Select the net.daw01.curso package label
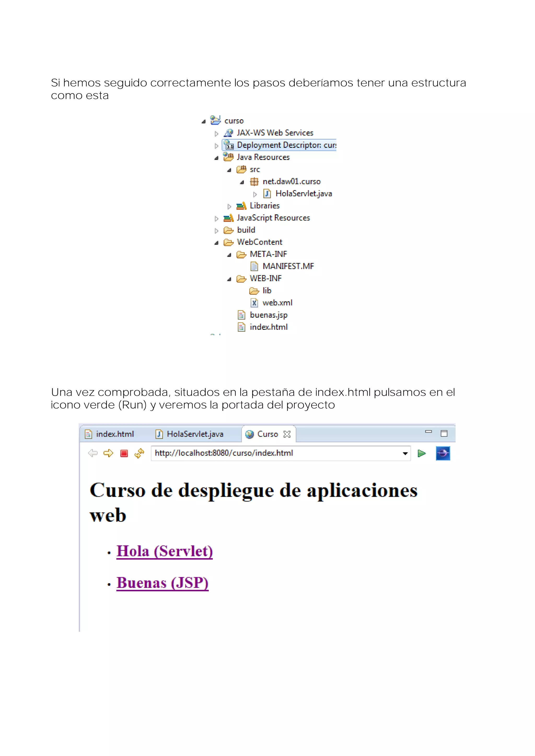The image size is (535, 756). 292,181
